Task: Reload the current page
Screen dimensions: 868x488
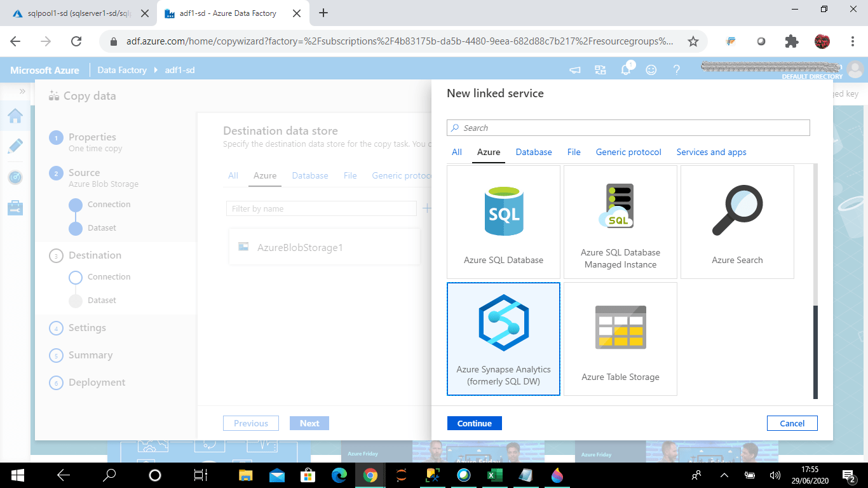Action: (x=76, y=41)
